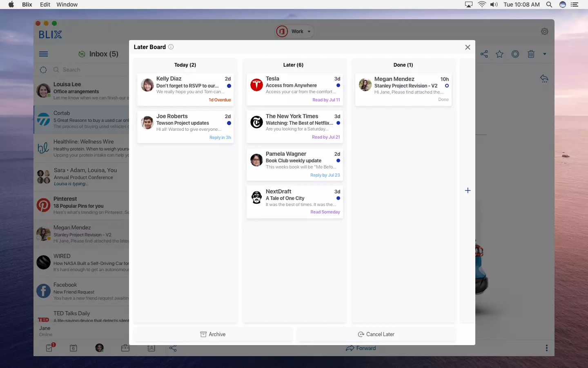Click the volume icon in menu bar

494,4
